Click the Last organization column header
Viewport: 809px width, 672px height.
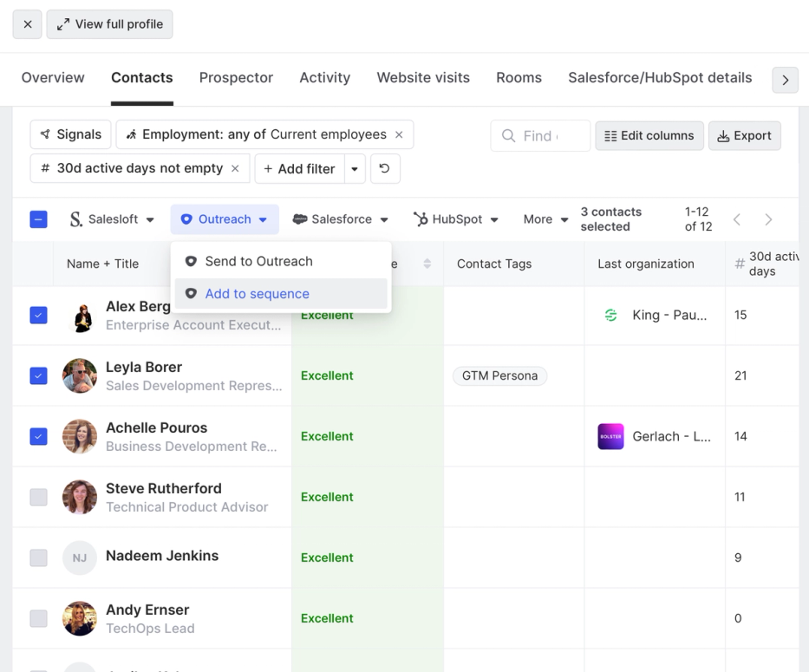pyautogui.click(x=645, y=264)
